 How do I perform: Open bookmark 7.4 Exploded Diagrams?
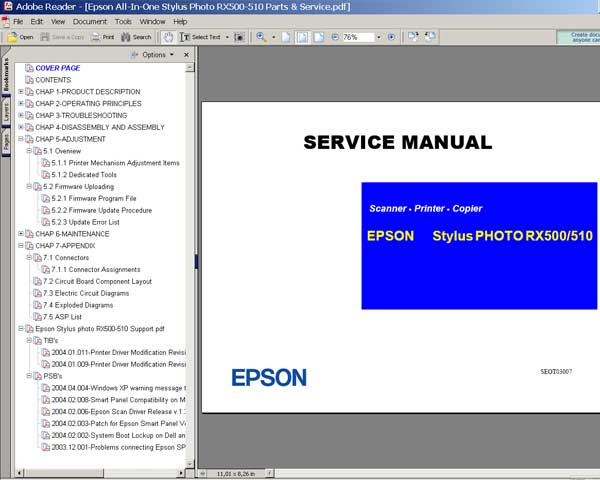coord(78,305)
